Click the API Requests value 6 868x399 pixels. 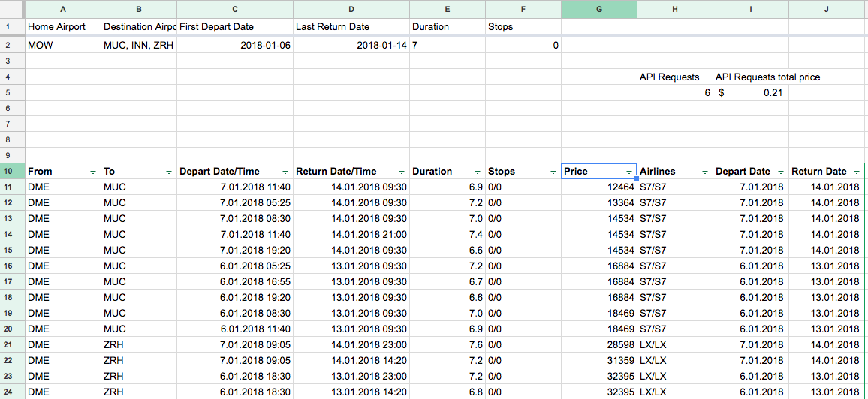coord(675,93)
